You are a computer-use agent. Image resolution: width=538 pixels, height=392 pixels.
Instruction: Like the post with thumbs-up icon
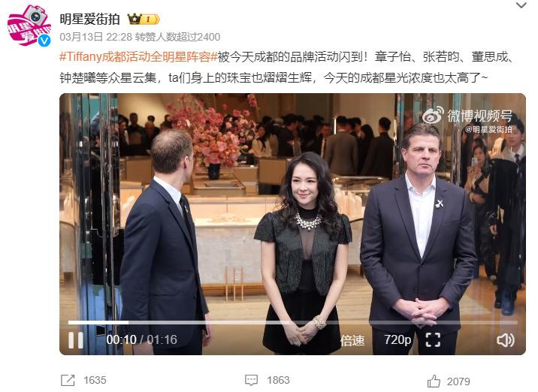click(434, 381)
